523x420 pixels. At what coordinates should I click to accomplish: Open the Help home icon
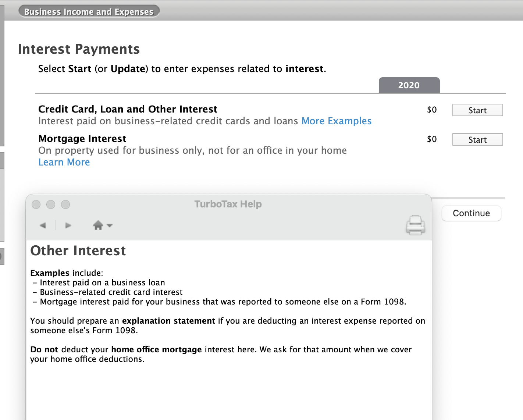click(98, 225)
